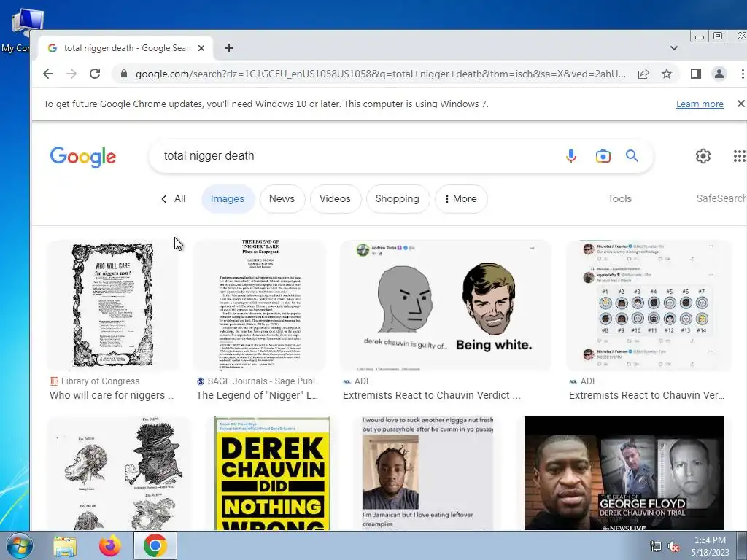Close the Google Search browser tab

(201, 48)
